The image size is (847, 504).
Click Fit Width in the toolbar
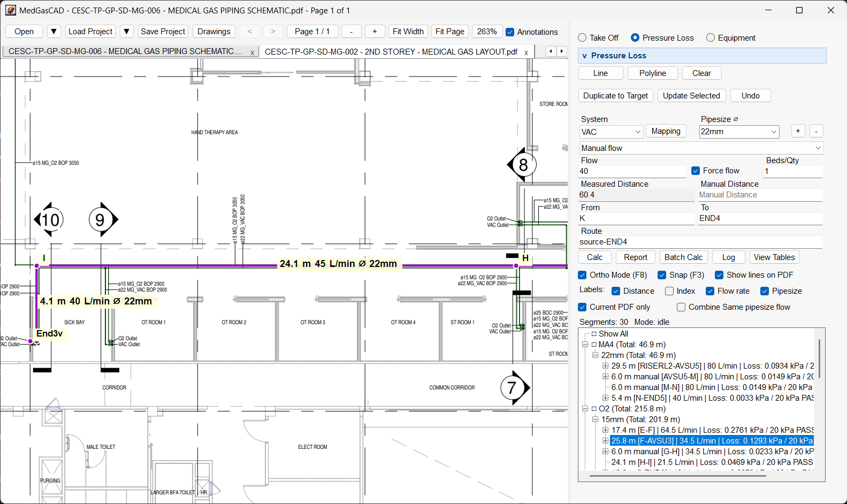click(x=408, y=32)
